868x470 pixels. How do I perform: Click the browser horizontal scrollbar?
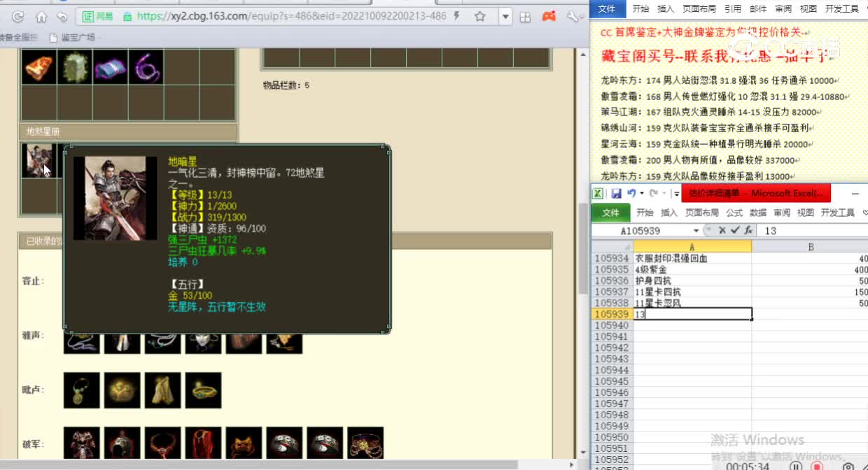259,464
